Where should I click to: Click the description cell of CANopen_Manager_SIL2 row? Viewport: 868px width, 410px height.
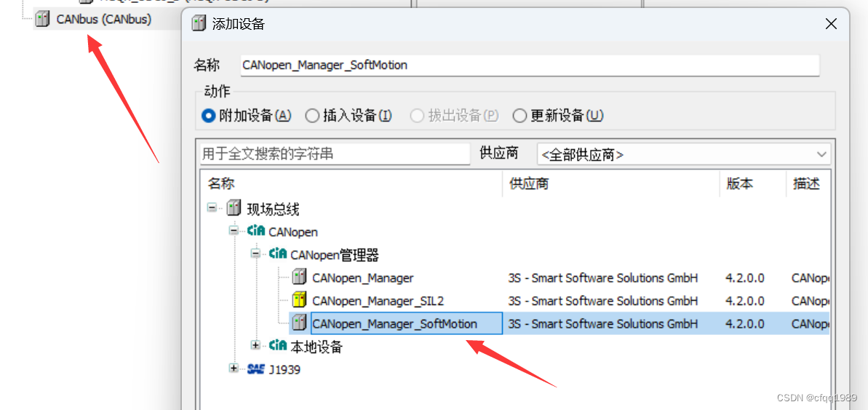811,301
